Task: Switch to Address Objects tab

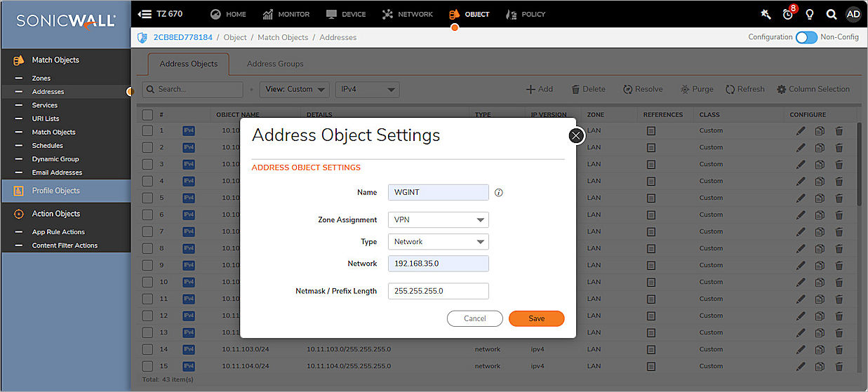Action: tap(189, 64)
